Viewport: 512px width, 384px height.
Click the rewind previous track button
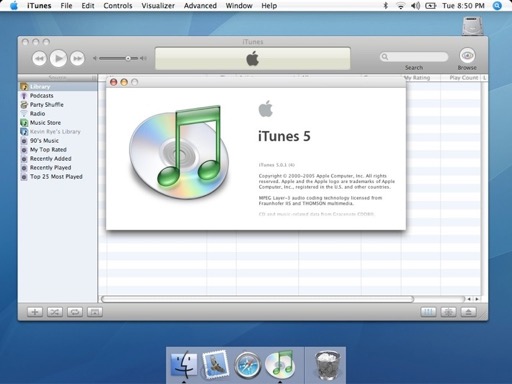coord(39,59)
